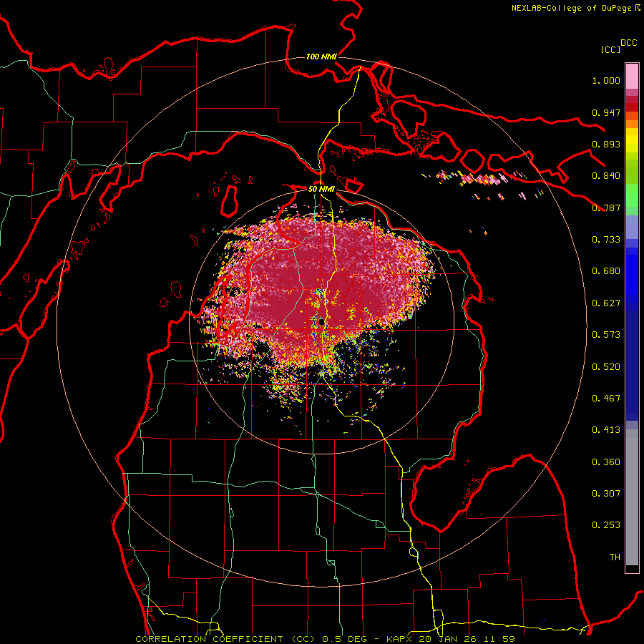The image size is (644, 644).
Task: Click the 1.000 value on color scale
Action: (x=606, y=80)
